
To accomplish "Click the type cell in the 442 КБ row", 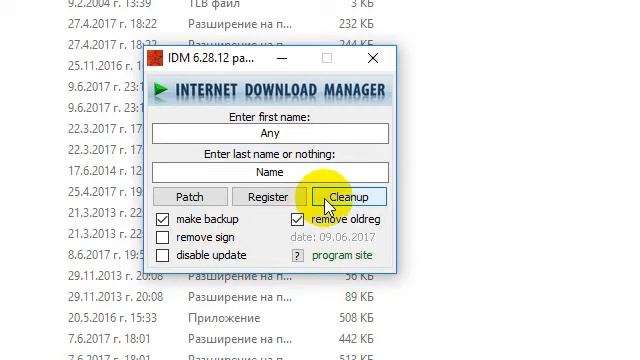I will click(x=240, y=339).
